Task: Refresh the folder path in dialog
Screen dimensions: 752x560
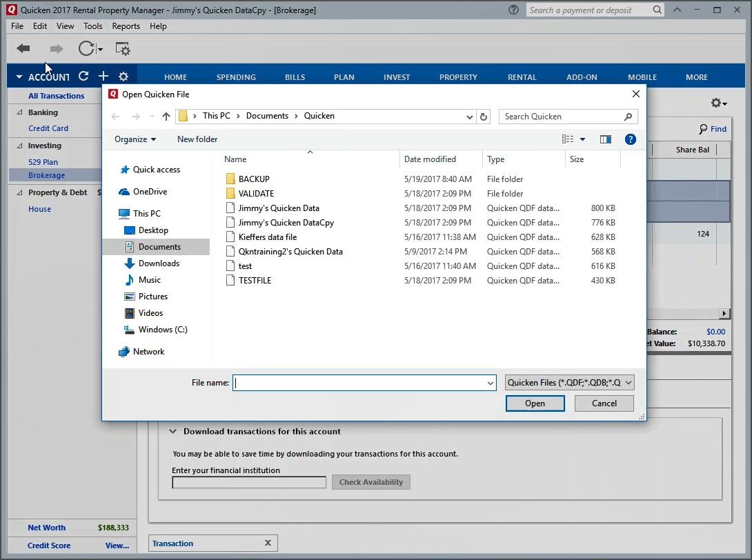Action: click(x=484, y=117)
